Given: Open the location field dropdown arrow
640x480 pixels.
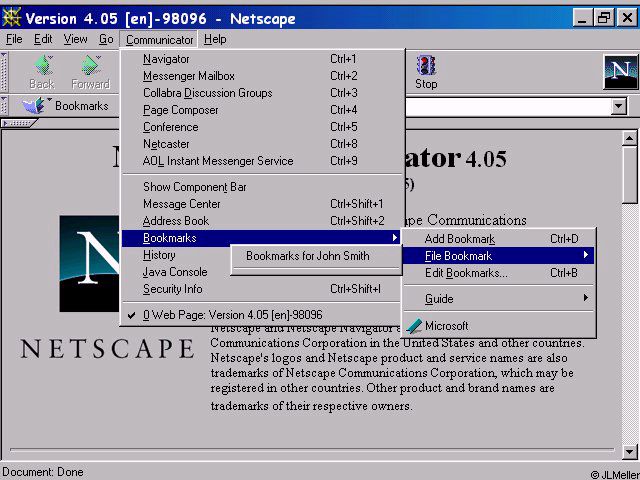Looking at the screenshot, I should point(618,106).
